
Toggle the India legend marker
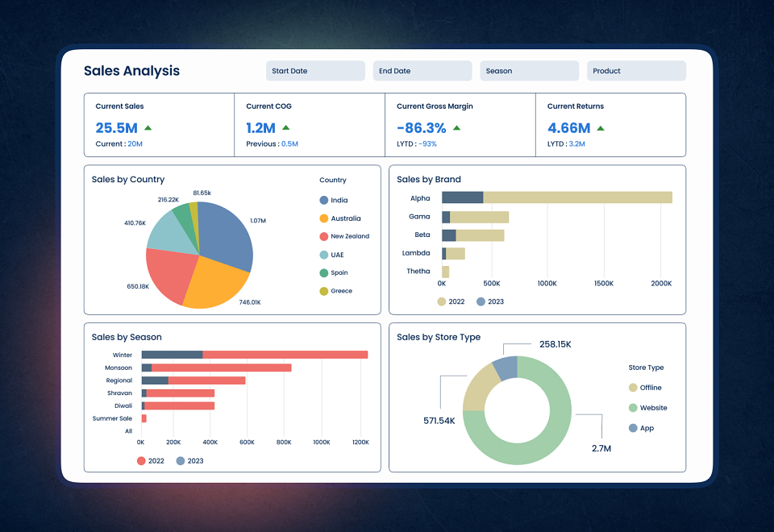[324, 200]
